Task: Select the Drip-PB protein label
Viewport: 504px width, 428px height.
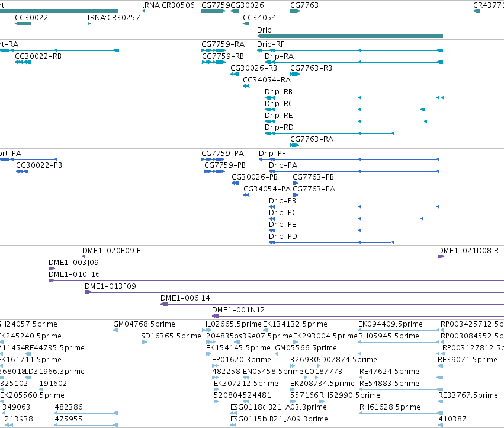Action: (x=283, y=201)
